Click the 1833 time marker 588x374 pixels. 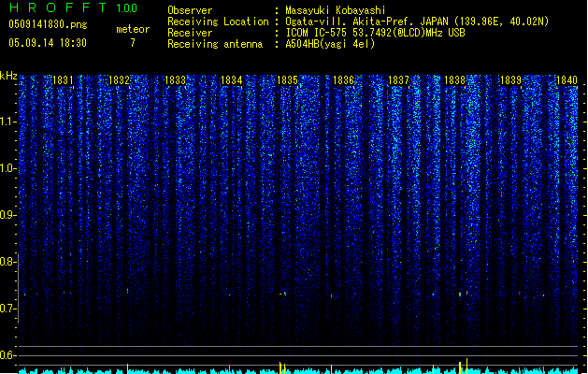175,80
